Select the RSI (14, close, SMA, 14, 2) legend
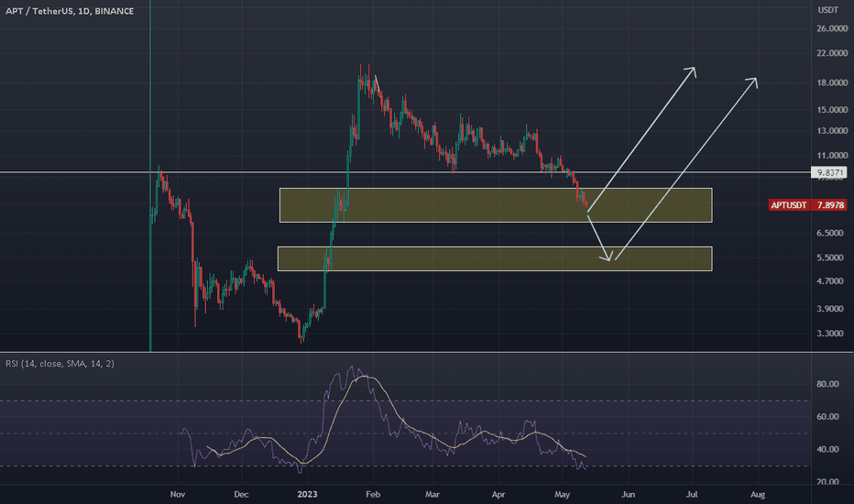Viewport: 854px width, 504px height. tap(60, 364)
